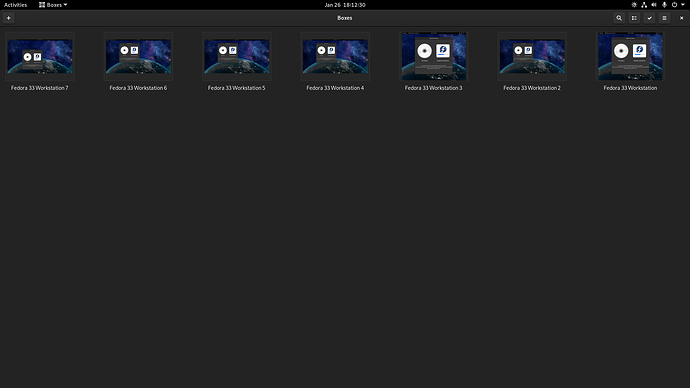Click the label "Fedora 33 Workstation 7"
The height and width of the screenshot is (388, 690).
[x=40, y=88]
